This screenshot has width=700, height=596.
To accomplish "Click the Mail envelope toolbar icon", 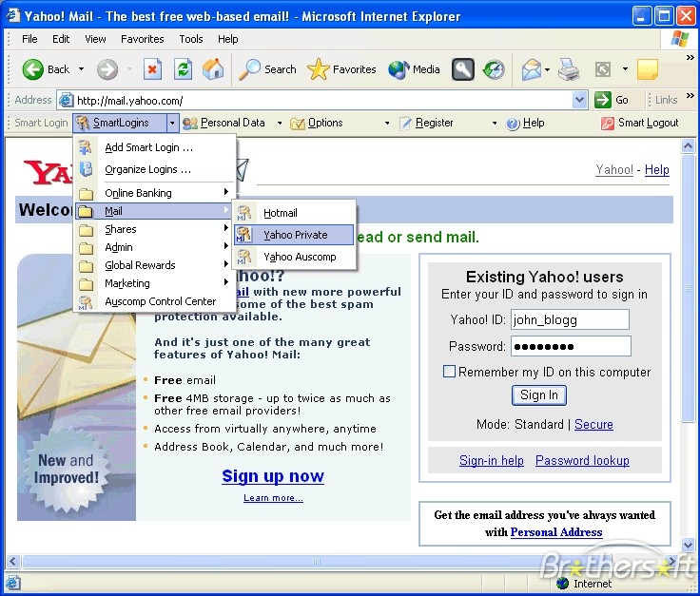I will pyautogui.click(x=531, y=69).
